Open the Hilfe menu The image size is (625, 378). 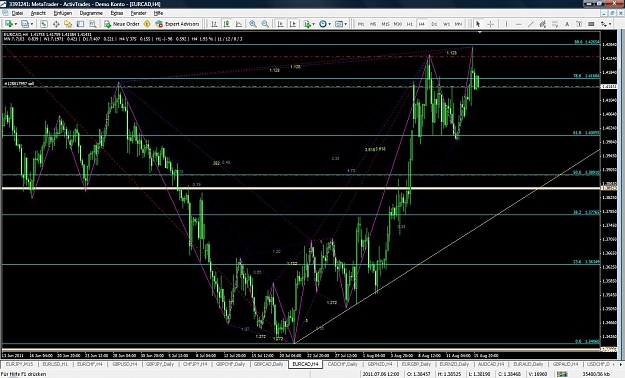pos(158,13)
